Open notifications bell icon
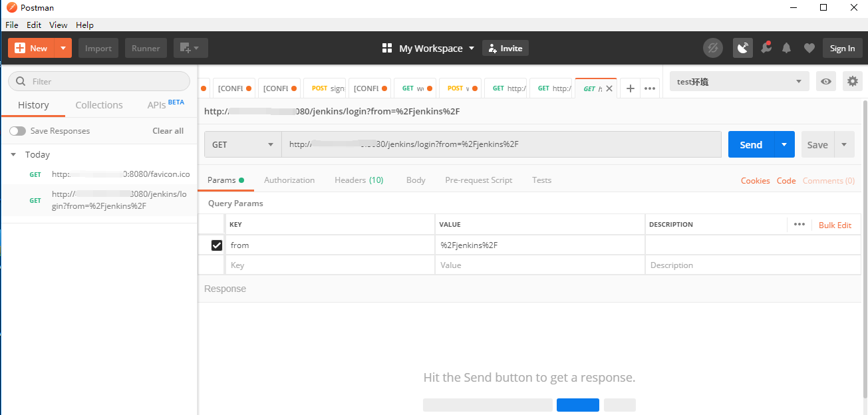The height and width of the screenshot is (415, 868). tap(787, 48)
